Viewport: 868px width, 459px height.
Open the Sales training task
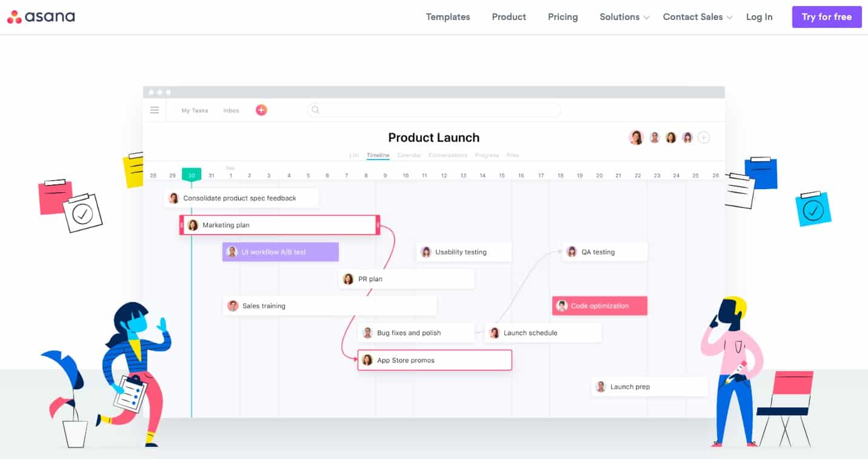[x=330, y=306]
